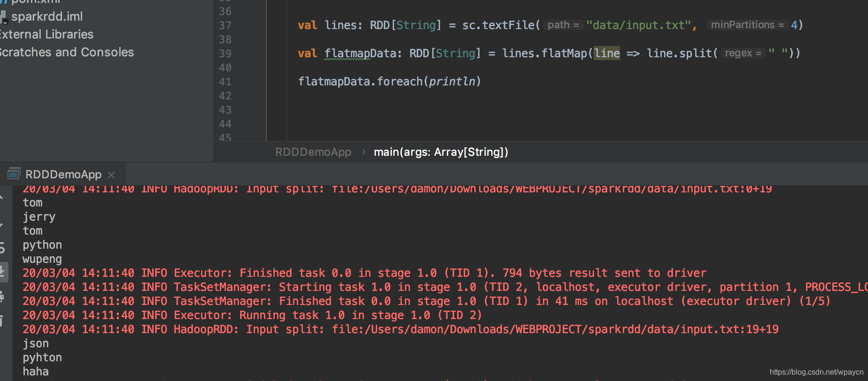Click gutter line number 39
Viewport: 868px width, 381px height.
click(225, 53)
